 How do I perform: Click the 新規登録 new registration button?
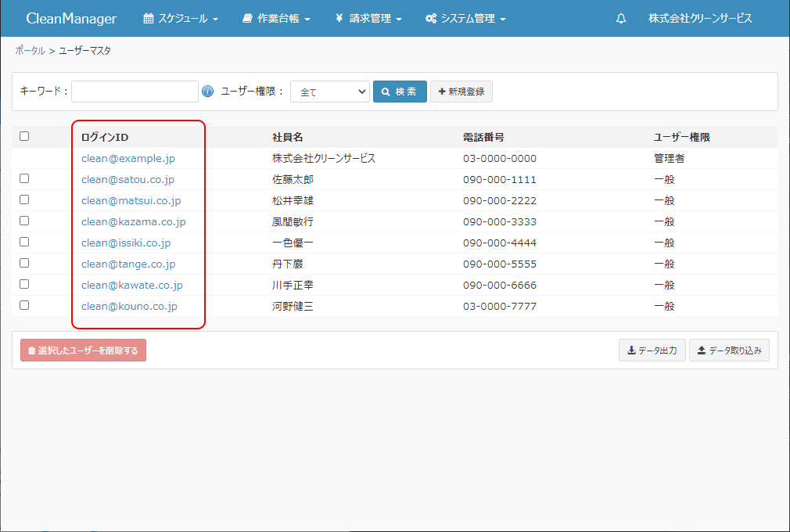461,92
